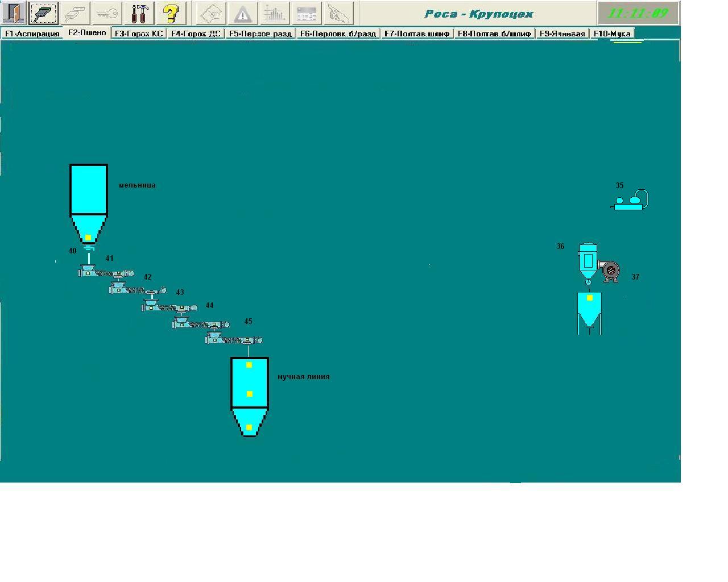Open the F7-Полтав.шлиф tab
The height and width of the screenshot is (582, 728).
(416, 34)
